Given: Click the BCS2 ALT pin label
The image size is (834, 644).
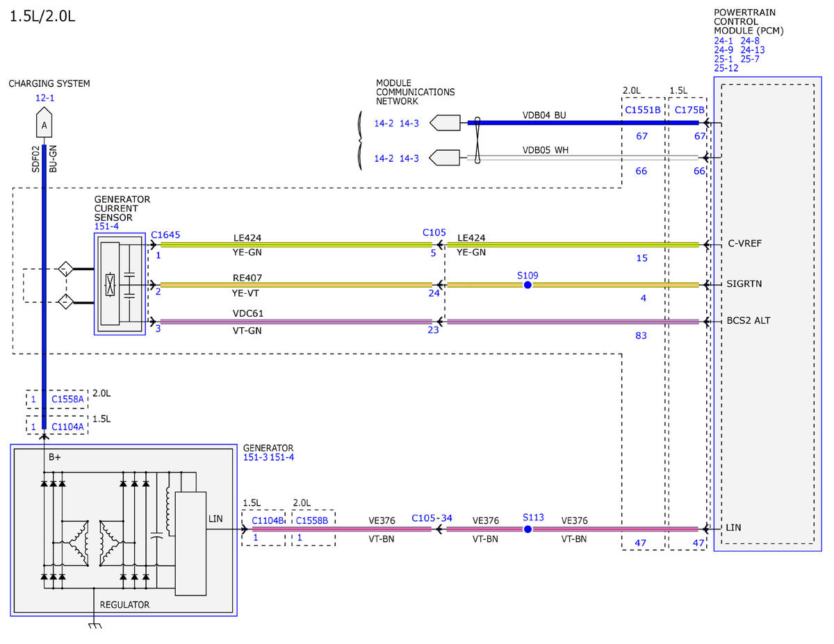Looking at the screenshot, I should (748, 320).
